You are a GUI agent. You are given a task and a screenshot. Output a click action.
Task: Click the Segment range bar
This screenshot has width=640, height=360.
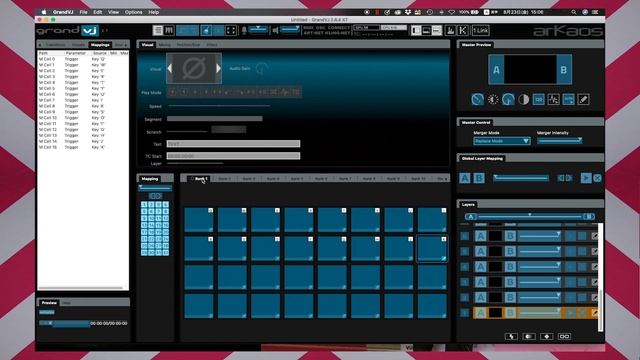215,119
